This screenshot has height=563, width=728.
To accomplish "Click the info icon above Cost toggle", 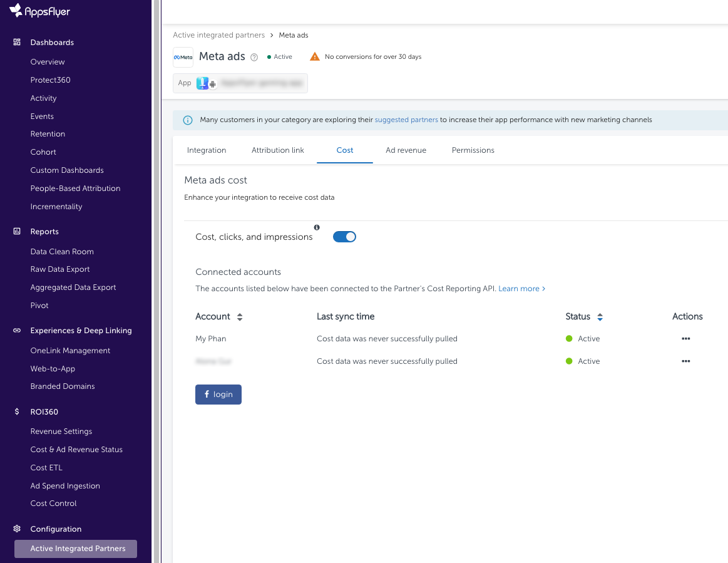I will (317, 227).
